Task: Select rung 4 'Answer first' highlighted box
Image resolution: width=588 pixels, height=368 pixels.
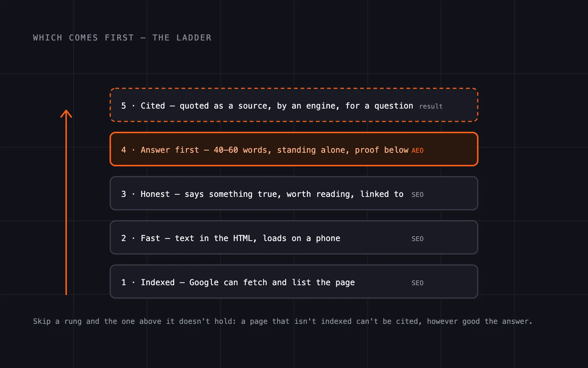Action: tap(294, 149)
